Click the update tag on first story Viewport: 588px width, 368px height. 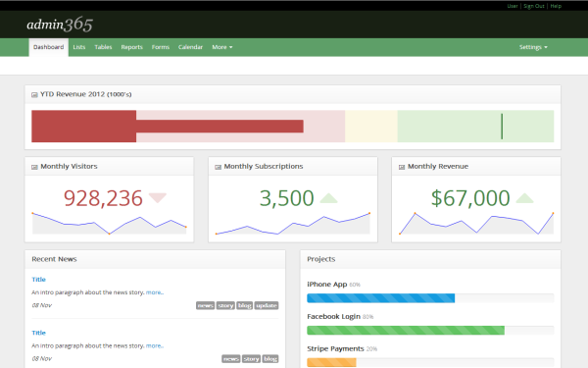pos(267,305)
